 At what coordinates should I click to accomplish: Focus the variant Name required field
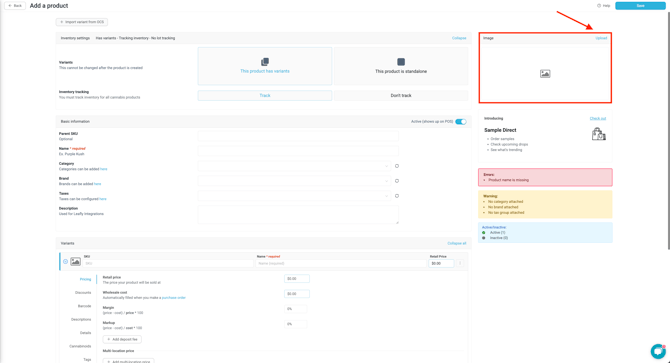click(x=341, y=263)
